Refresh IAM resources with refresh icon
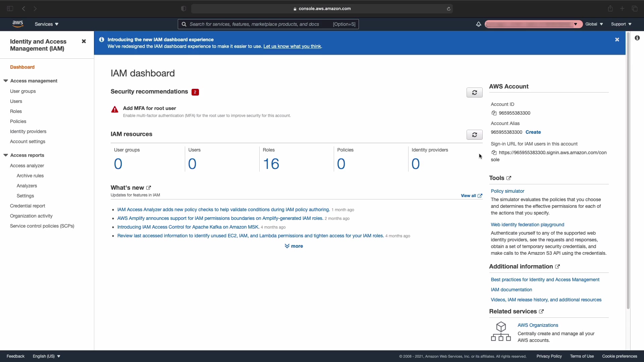This screenshot has width=644, height=362. tap(474, 135)
